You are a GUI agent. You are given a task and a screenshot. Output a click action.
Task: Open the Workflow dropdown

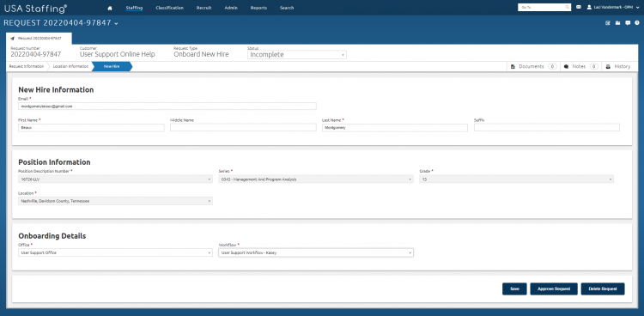[x=316, y=252]
